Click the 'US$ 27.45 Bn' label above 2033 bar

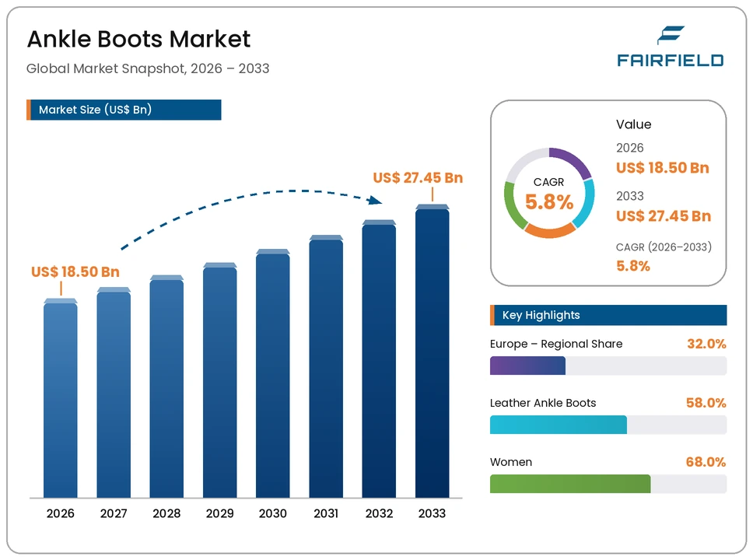coord(418,177)
